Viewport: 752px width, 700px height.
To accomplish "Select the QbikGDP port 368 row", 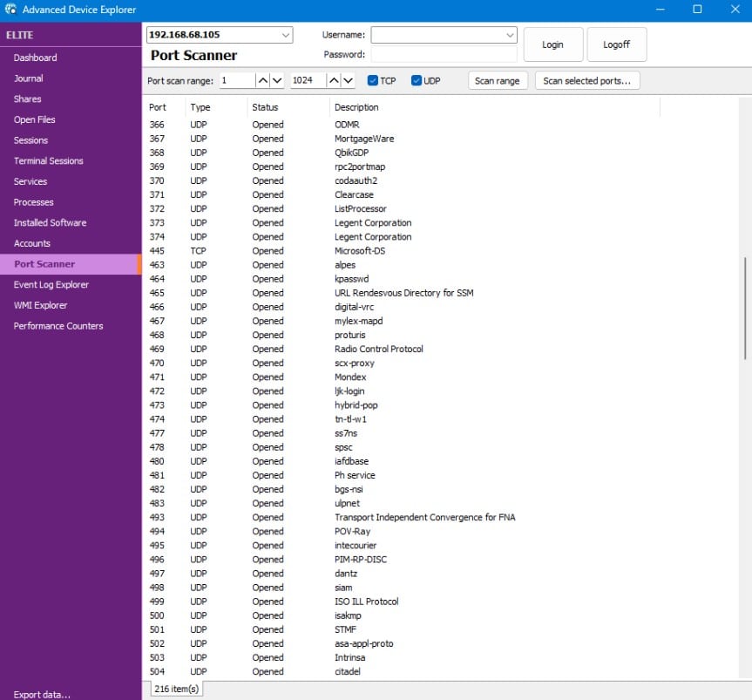I will [x=402, y=153].
